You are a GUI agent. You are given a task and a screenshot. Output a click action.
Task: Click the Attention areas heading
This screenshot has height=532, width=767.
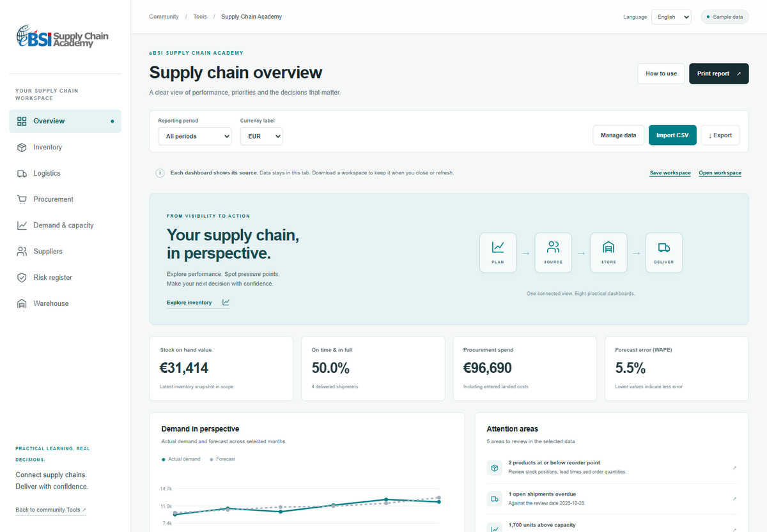pyautogui.click(x=513, y=429)
